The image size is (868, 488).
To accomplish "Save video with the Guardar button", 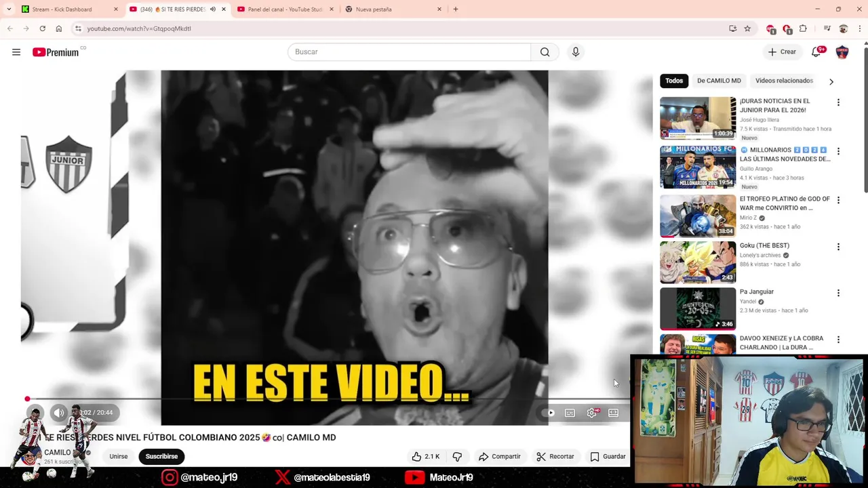I will coord(608,457).
